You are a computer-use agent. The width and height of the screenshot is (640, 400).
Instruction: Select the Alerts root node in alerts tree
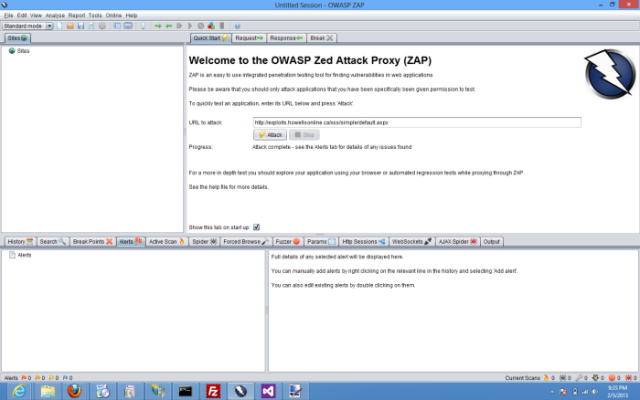click(x=20, y=255)
